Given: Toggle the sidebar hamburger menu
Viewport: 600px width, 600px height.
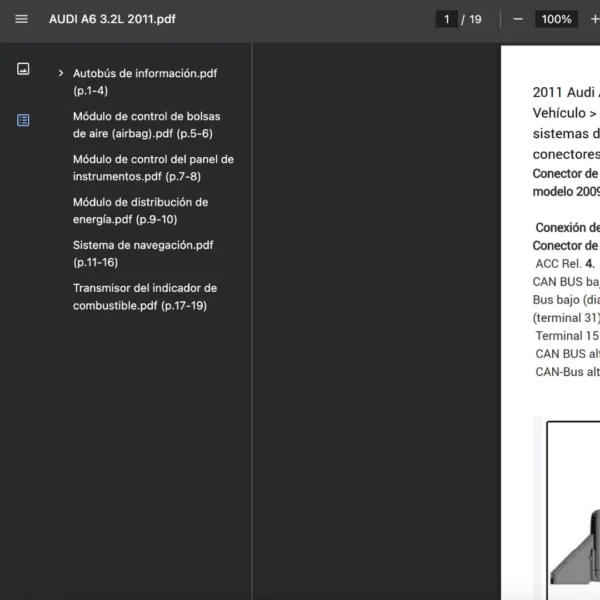Looking at the screenshot, I should tap(21, 19).
